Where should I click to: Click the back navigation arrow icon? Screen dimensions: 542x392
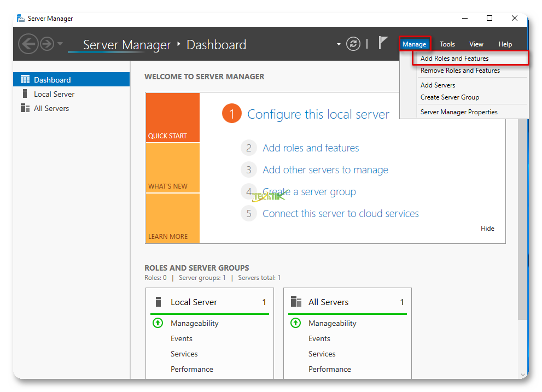click(x=28, y=44)
